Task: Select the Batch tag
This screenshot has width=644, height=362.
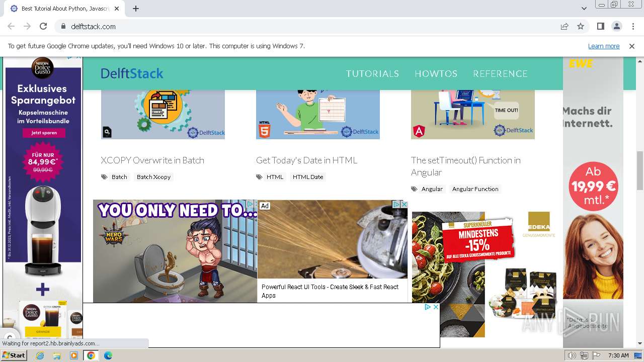Action: [x=119, y=177]
